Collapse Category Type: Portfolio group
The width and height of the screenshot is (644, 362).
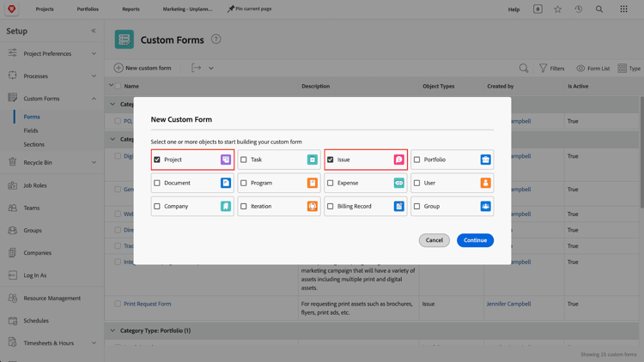[x=112, y=330]
